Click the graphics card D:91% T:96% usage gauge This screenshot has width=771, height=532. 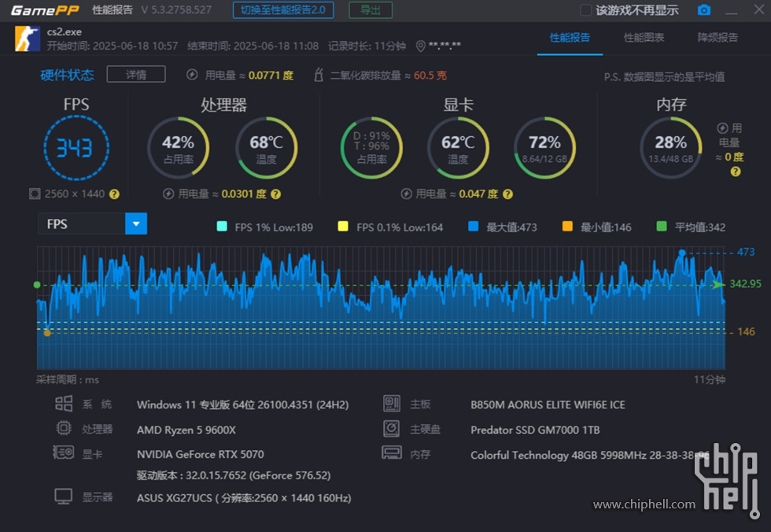(371, 148)
